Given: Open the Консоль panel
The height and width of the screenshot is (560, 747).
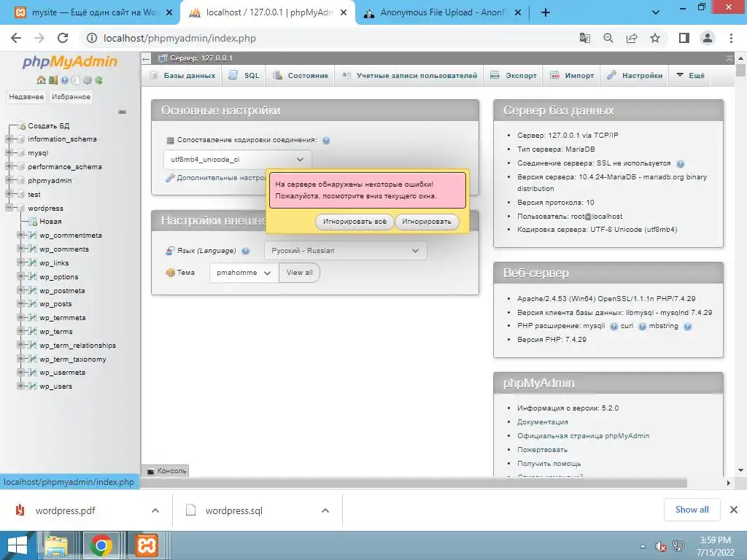Looking at the screenshot, I should pos(166,471).
